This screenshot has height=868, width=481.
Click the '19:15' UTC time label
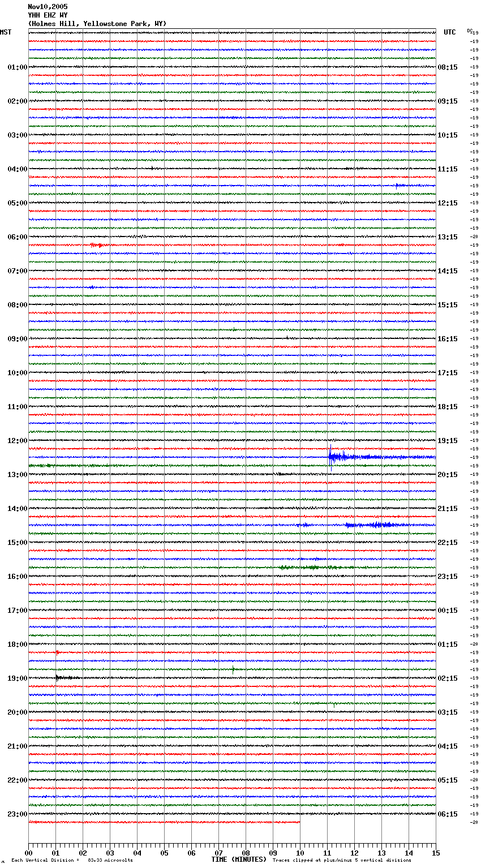point(448,441)
